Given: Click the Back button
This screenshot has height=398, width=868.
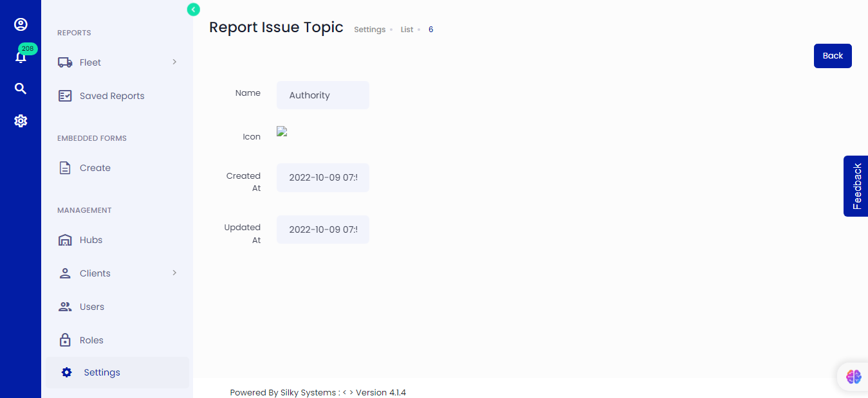Looking at the screenshot, I should pos(833,56).
